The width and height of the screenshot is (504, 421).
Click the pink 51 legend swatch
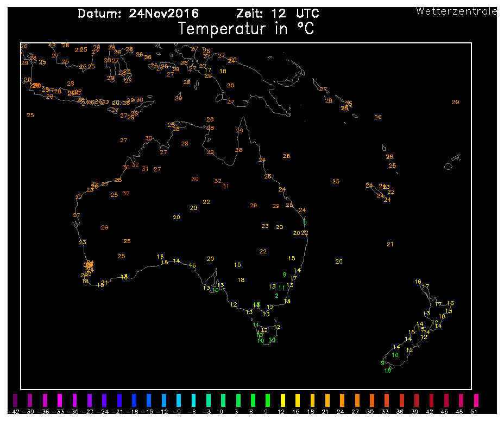pos(476,400)
